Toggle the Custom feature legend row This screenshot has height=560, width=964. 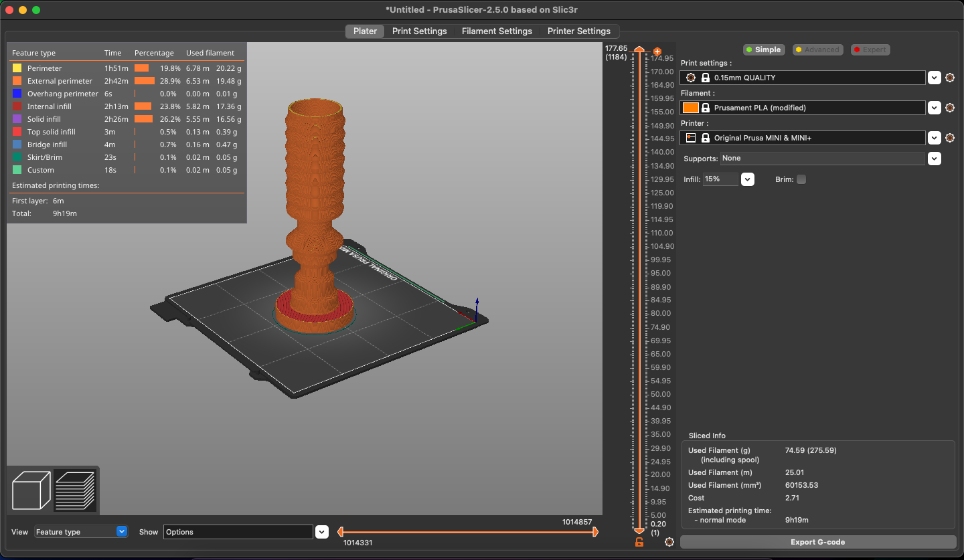pos(127,170)
